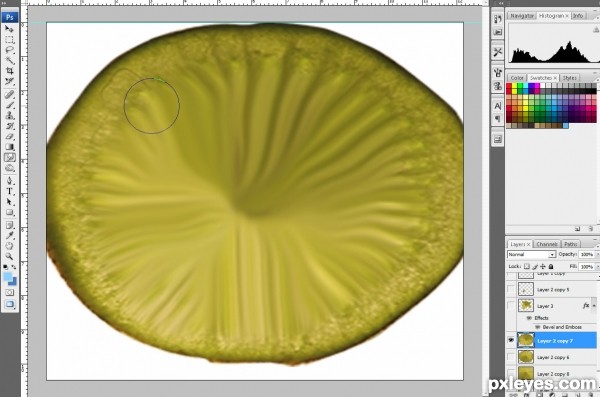Pick the white swatch in Swatches panel
600x397 pixels.
click(x=543, y=85)
